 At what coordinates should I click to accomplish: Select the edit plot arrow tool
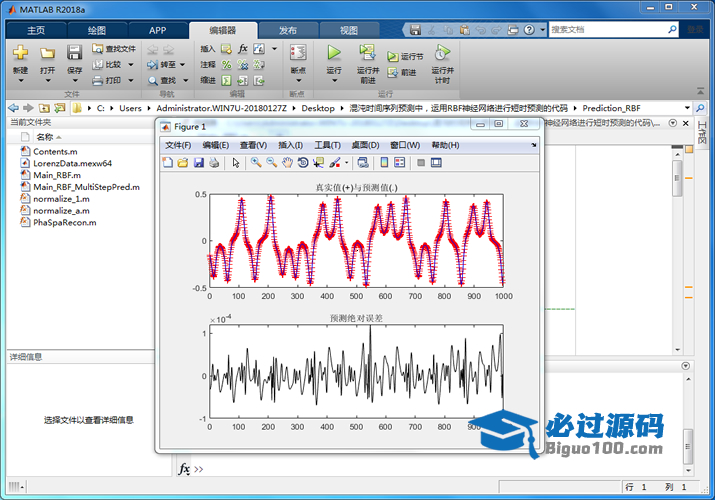coord(236,163)
